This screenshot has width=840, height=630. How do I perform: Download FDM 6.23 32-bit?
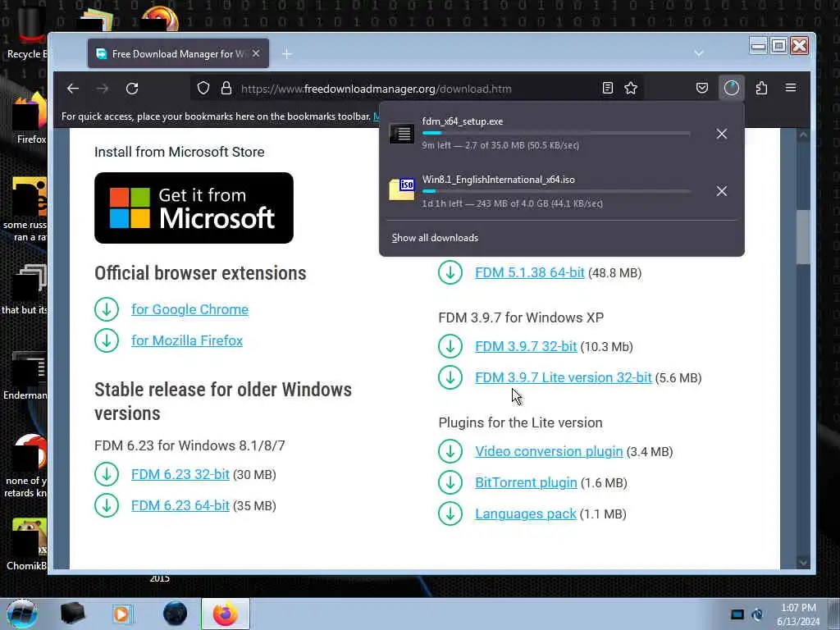[x=180, y=475]
